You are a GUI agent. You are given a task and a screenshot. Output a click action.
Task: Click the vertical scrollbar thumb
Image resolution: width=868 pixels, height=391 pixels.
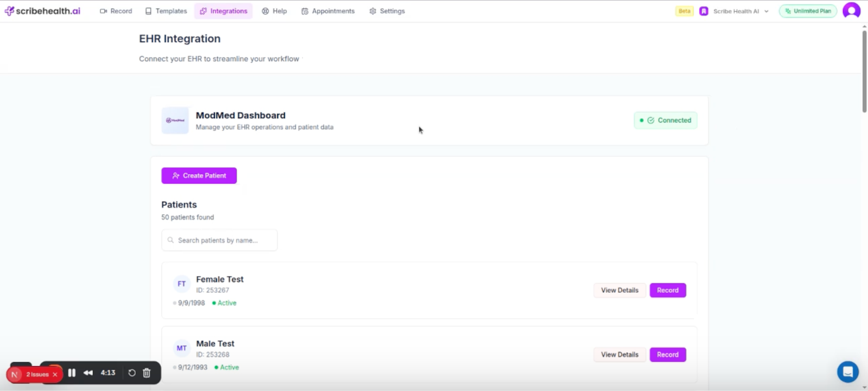[865, 71]
